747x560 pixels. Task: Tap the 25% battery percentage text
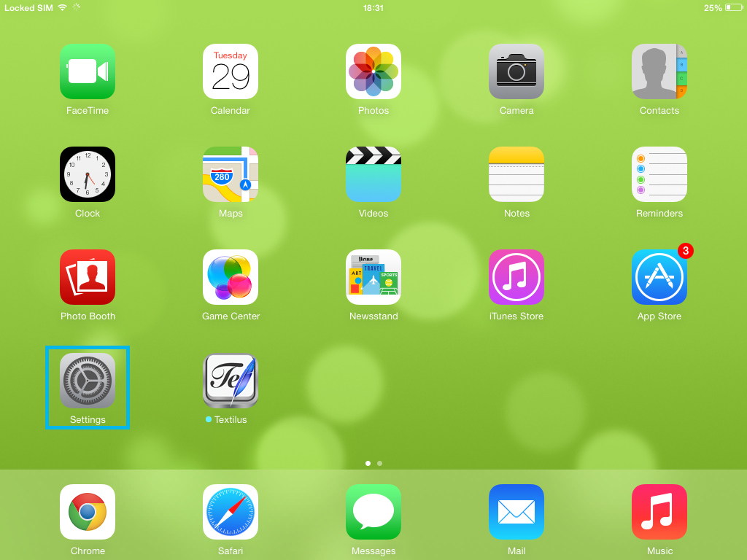pyautogui.click(x=713, y=8)
